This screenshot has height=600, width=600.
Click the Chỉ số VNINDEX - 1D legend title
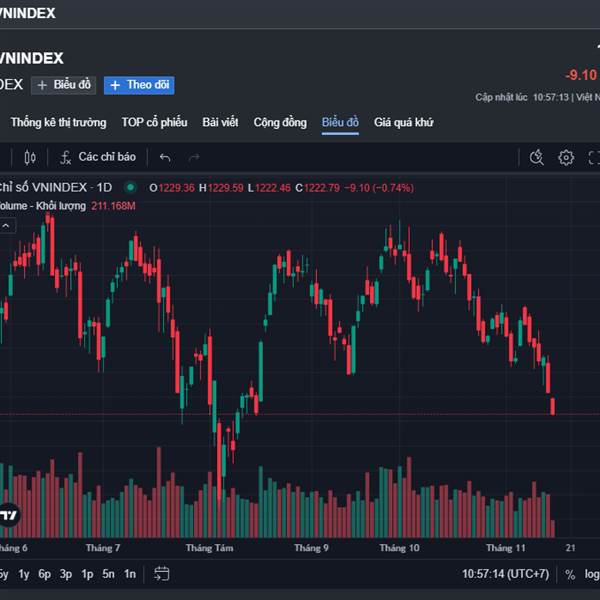click(55, 188)
